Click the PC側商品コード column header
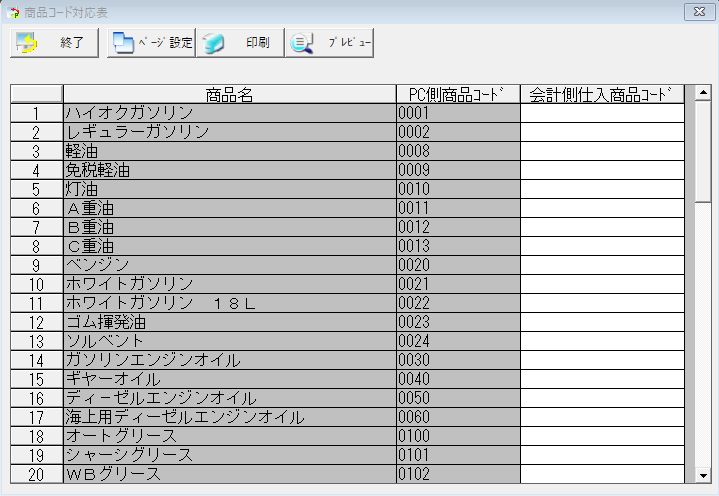 [458, 94]
